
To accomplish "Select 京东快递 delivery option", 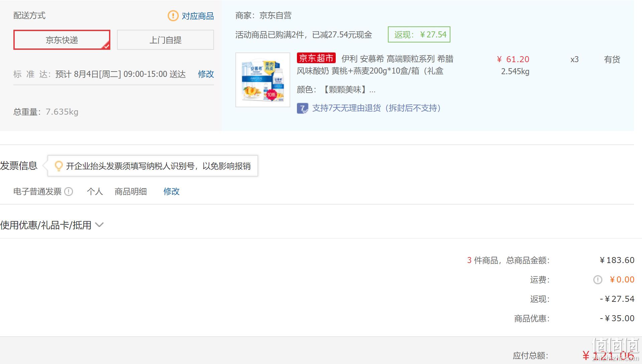I will [x=62, y=40].
